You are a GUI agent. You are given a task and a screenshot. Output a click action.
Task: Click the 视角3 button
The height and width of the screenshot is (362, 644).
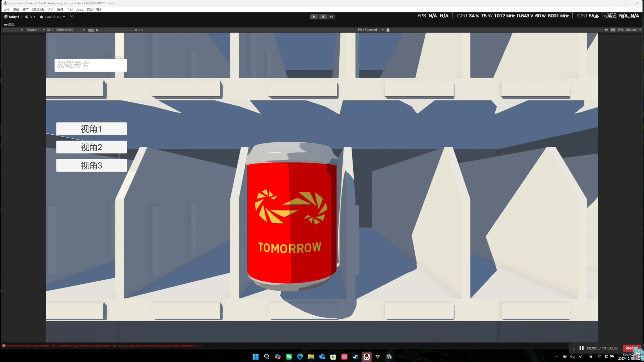pos(91,166)
